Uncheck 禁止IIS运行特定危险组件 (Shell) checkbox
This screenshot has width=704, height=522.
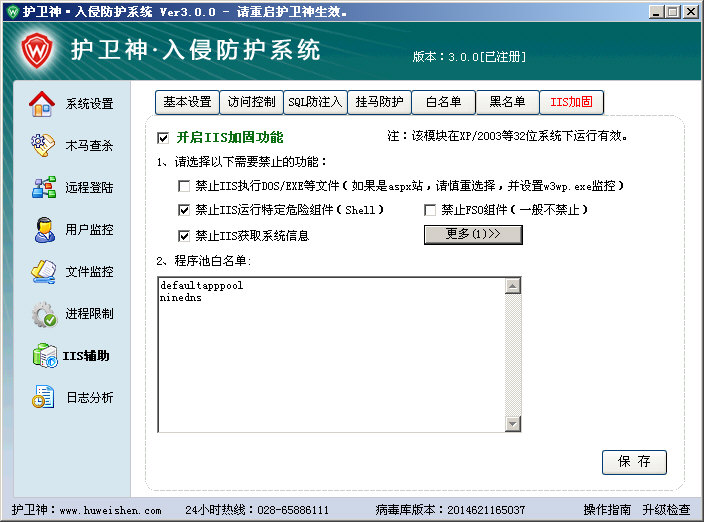(184, 210)
